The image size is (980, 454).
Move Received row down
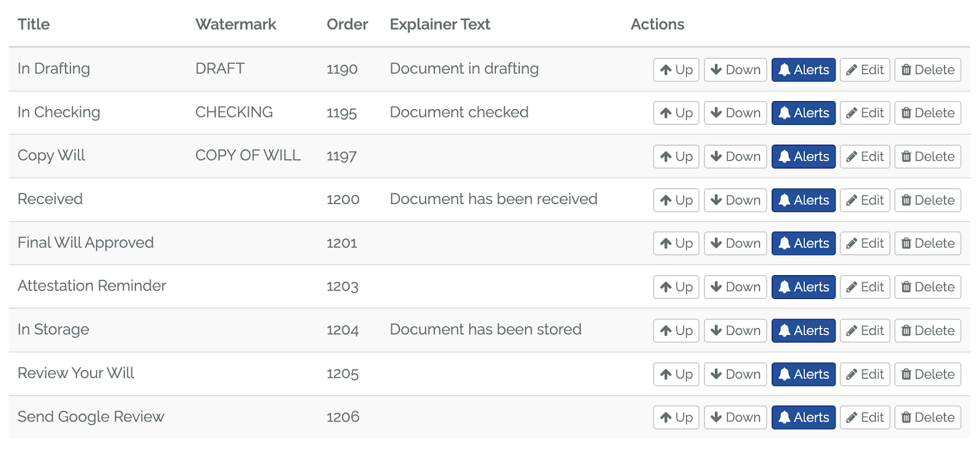coord(735,200)
